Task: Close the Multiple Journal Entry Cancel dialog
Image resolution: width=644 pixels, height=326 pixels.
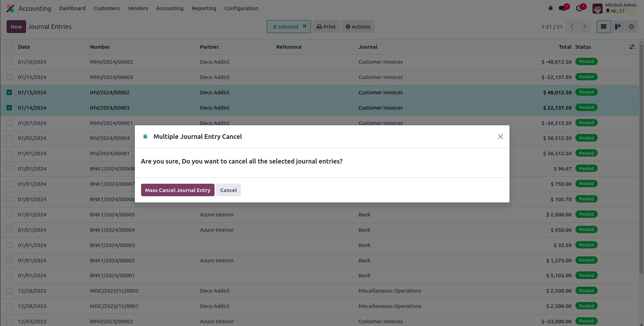Action: point(501,137)
